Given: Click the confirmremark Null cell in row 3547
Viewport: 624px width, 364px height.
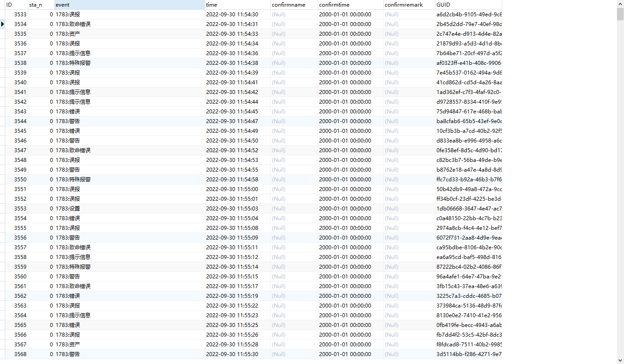Looking at the screenshot, I should click(x=409, y=150).
